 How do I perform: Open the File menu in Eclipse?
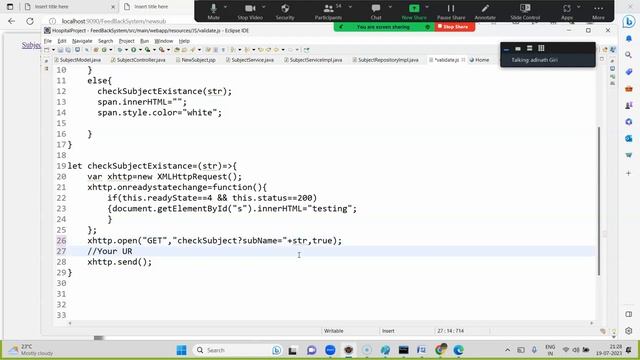pyautogui.click(x=48, y=41)
